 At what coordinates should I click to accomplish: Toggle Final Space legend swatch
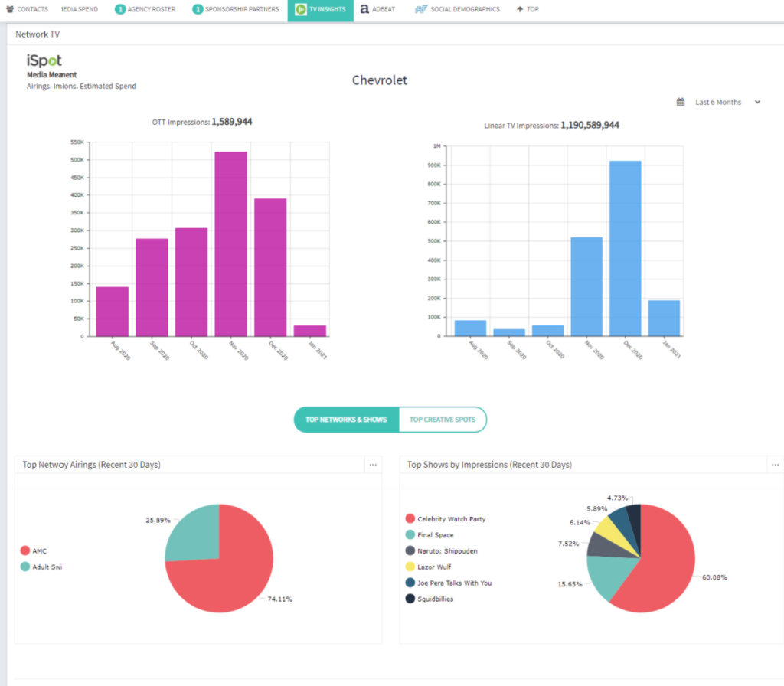click(x=410, y=534)
